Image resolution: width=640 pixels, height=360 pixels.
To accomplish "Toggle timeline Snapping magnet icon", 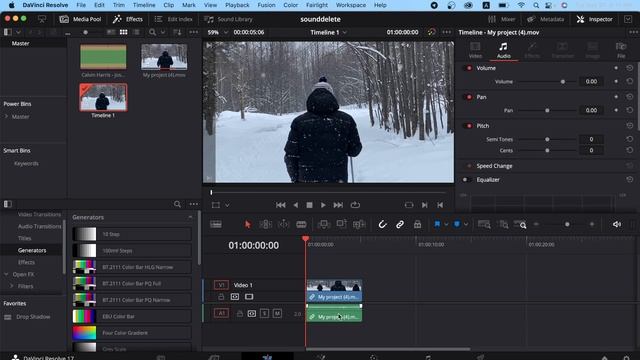I will (x=382, y=224).
